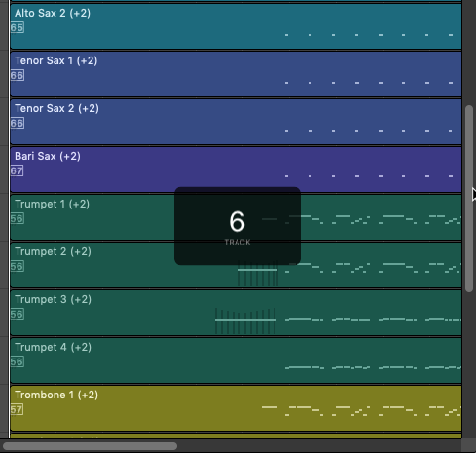
Task: Click the 6 TRACK overlay popup
Action: coord(238,226)
